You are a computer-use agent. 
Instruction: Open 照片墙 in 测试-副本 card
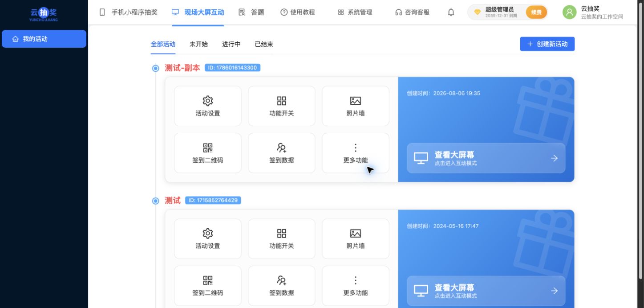356,106
